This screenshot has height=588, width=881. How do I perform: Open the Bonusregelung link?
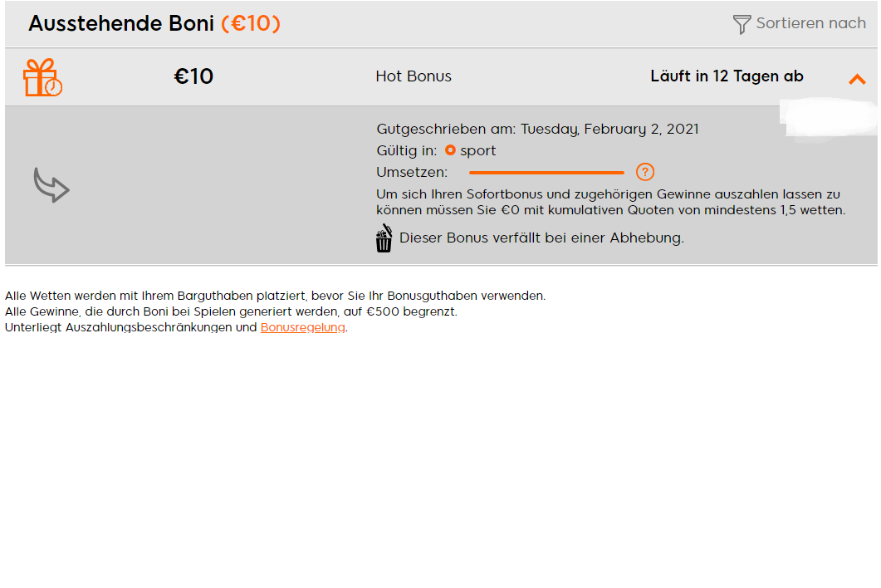point(303,327)
